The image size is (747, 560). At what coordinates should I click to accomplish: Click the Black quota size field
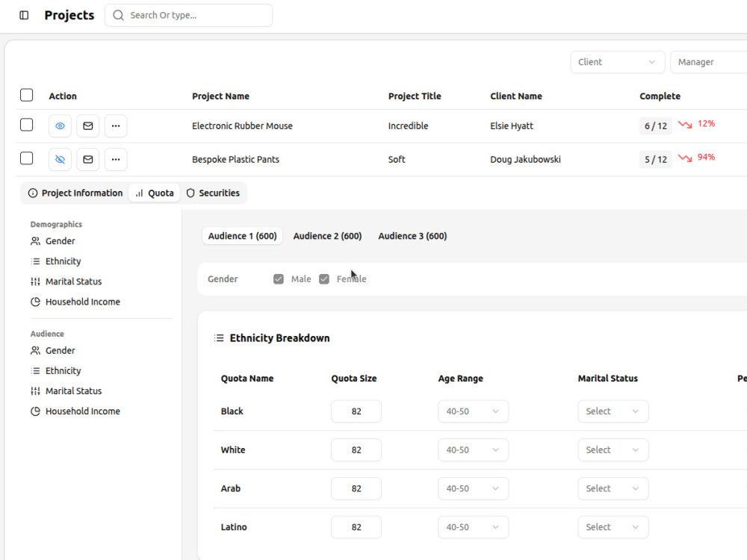(x=356, y=411)
